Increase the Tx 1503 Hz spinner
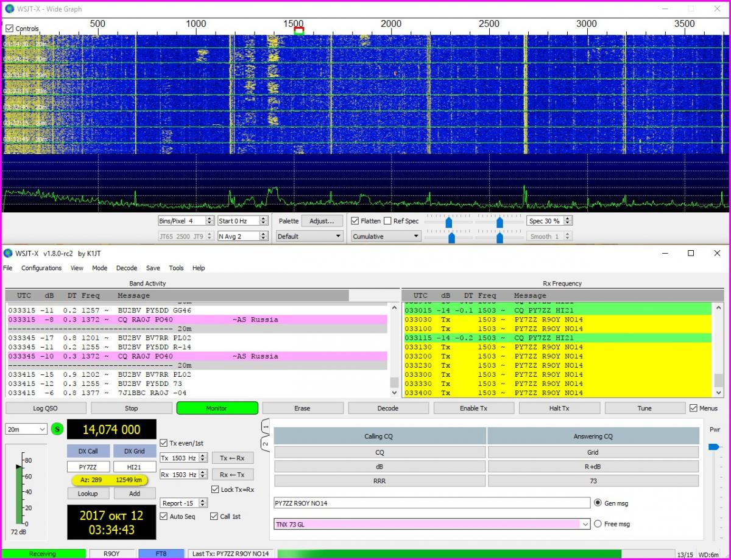Viewport: 731px width, 560px height. point(203,455)
